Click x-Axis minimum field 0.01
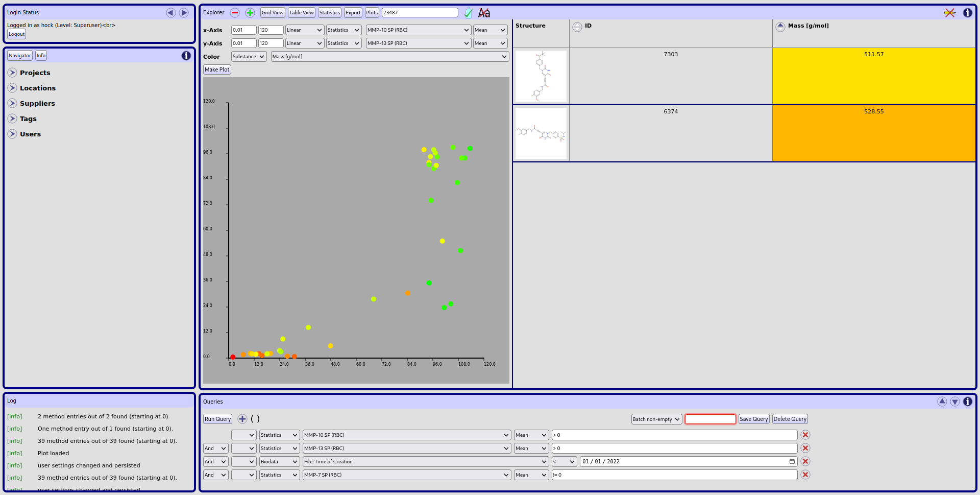980x495 pixels. (244, 30)
